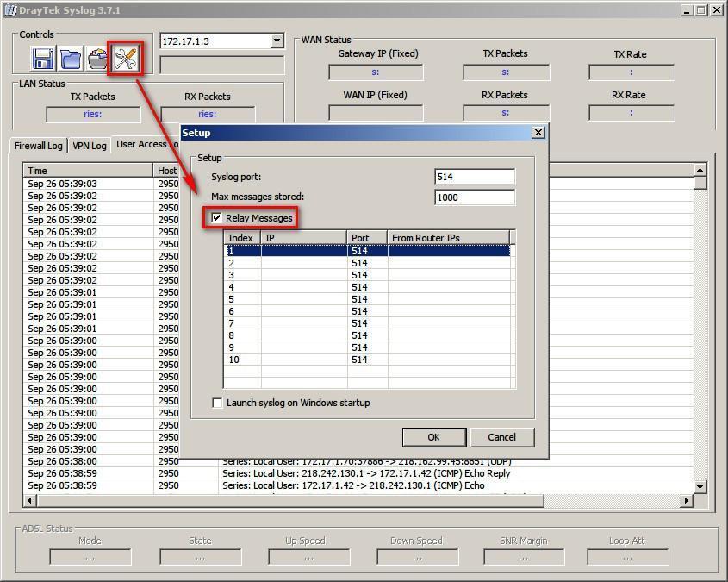
Task: Click the LAN RX Packets field
Action: pos(208,115)
